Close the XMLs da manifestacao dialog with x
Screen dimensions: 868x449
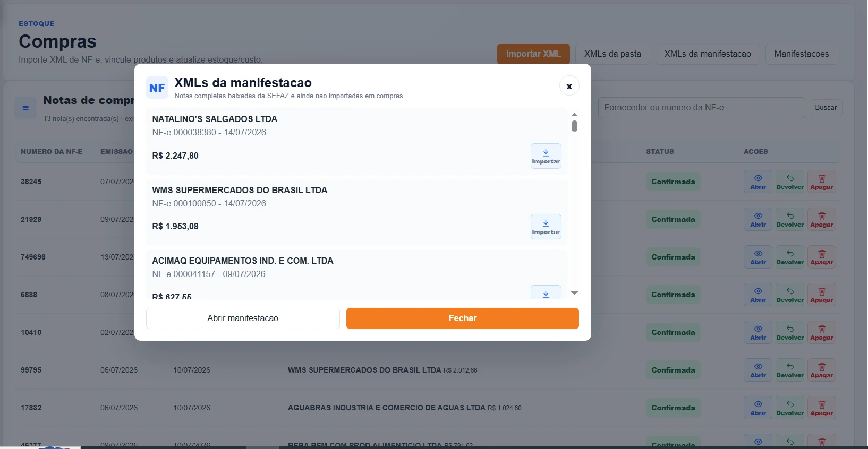[569, 86]
